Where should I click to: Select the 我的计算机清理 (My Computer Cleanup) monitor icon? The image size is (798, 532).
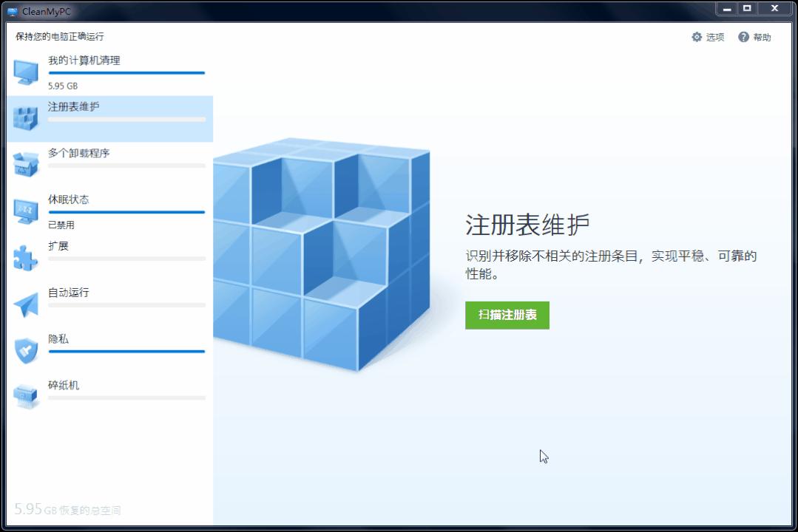pyautogui.click(x=25, y=72)
